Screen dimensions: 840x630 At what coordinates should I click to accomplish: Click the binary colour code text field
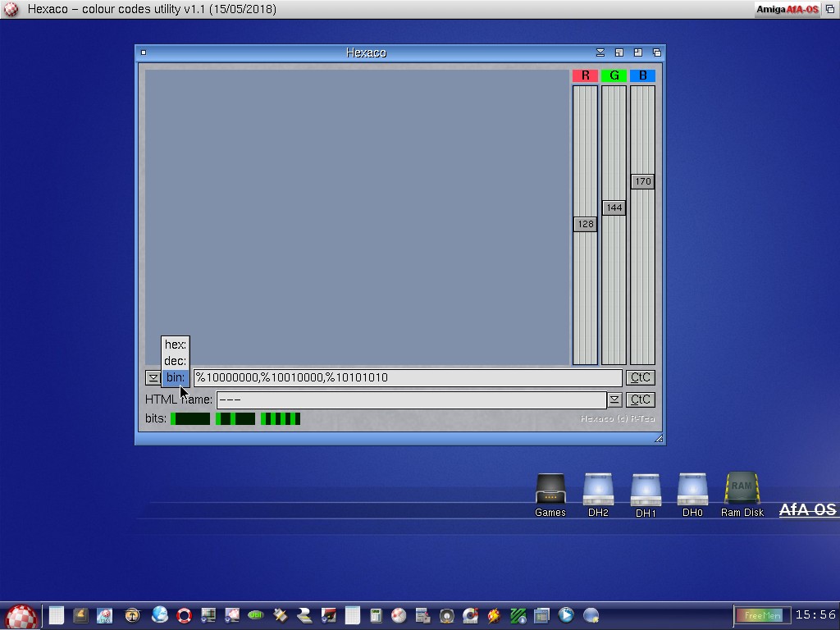408,377
